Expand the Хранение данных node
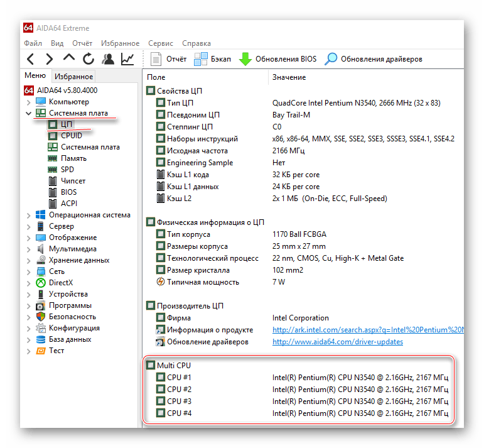Viewport: 484px width, 448px height. [28, 261]
